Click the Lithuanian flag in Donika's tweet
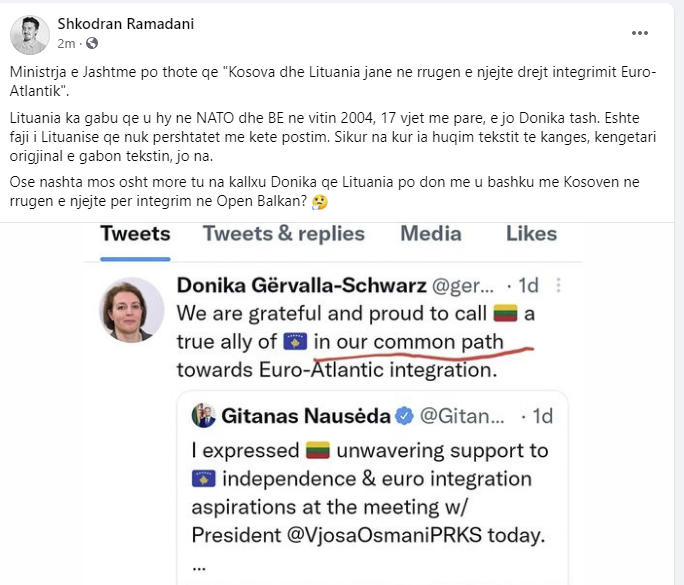The width and height of the screenshot is (684, 585). [507, 313]
